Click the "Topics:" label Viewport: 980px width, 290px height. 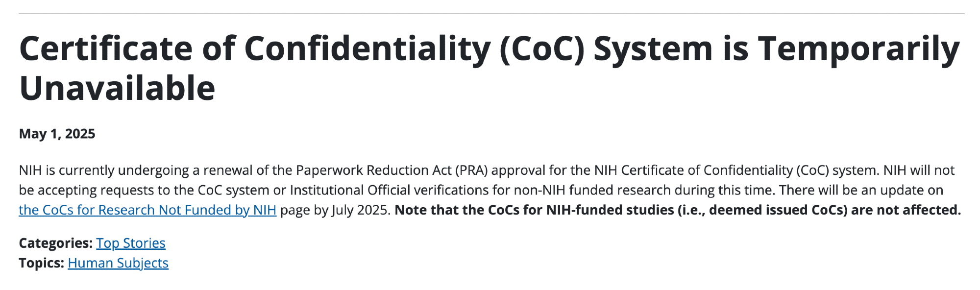click(41, 264)
